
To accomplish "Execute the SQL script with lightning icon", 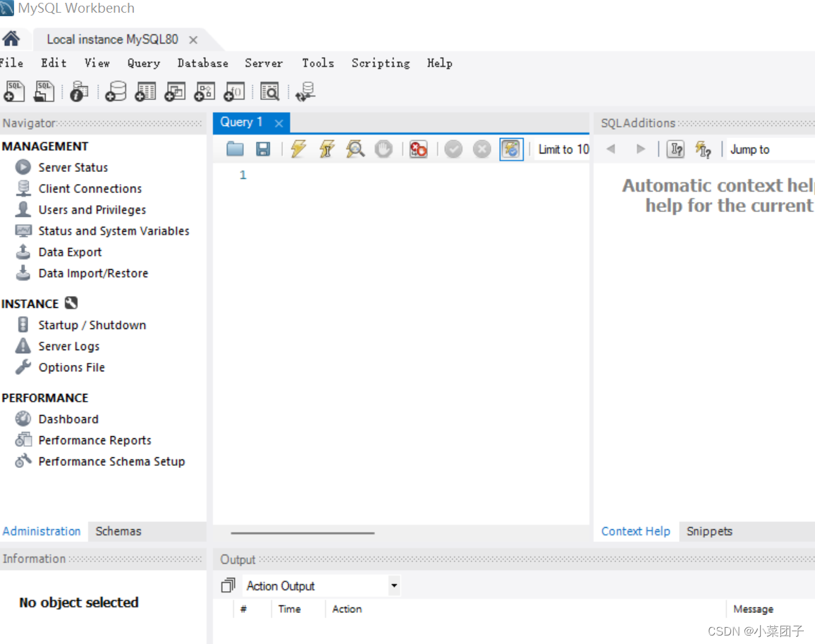I will click(x=298, y=149).
